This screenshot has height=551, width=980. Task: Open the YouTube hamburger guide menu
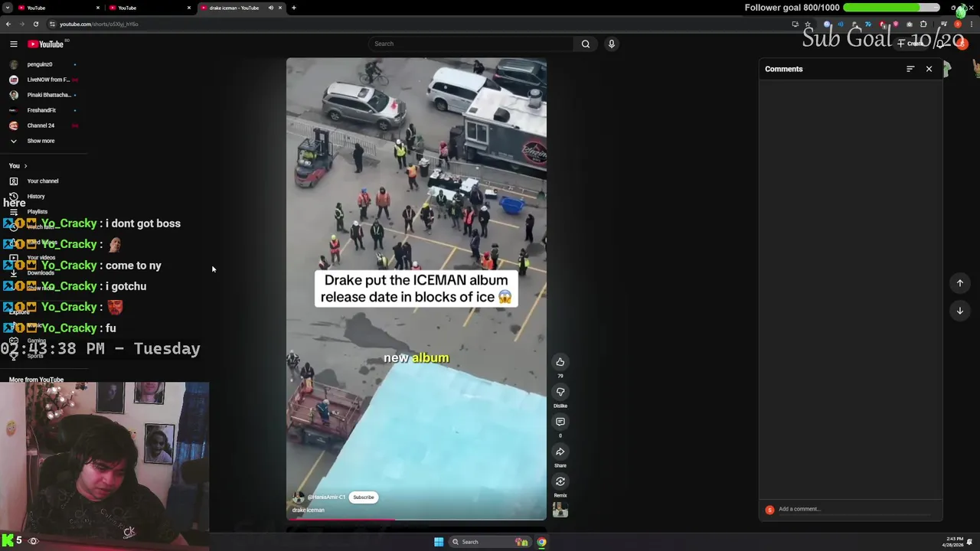13,44
